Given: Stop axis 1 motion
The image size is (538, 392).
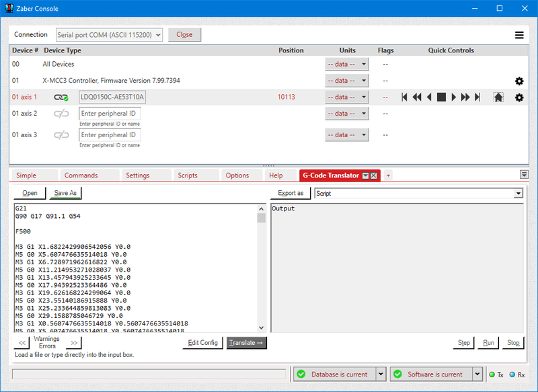Looking at the screenshot, I should tap(441, 97).
